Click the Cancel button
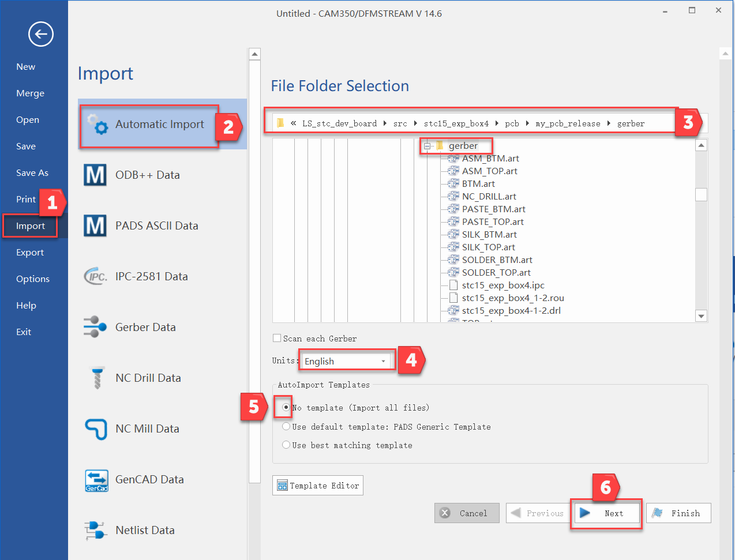This screenshot has height=560, width=735. (x=467, y=513)
